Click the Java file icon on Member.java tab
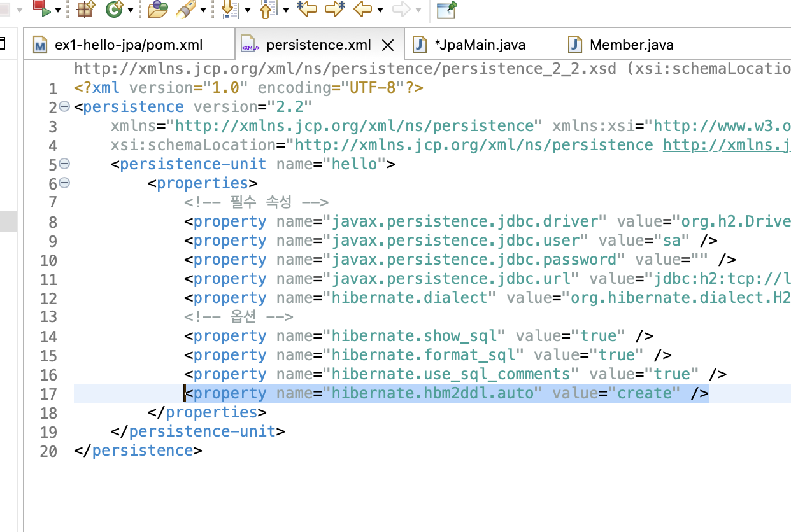This screenshot has height=532, width=791. [575, 45]
